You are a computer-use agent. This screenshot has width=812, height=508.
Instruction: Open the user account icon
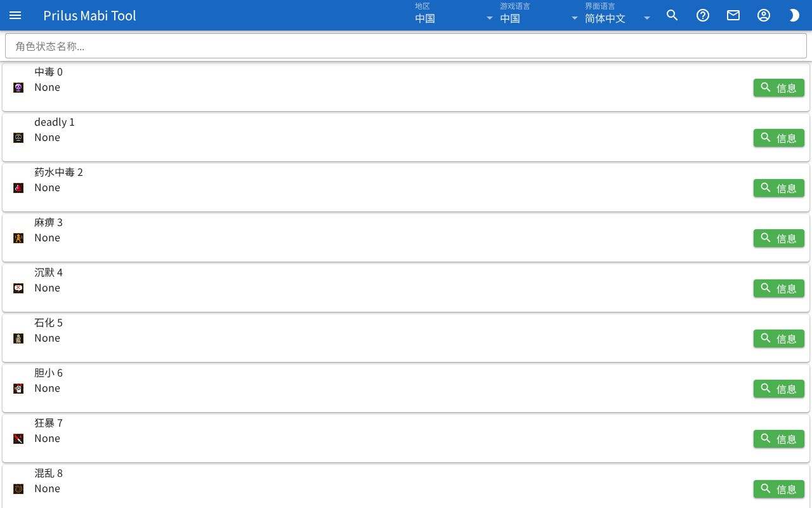point(764,15)
